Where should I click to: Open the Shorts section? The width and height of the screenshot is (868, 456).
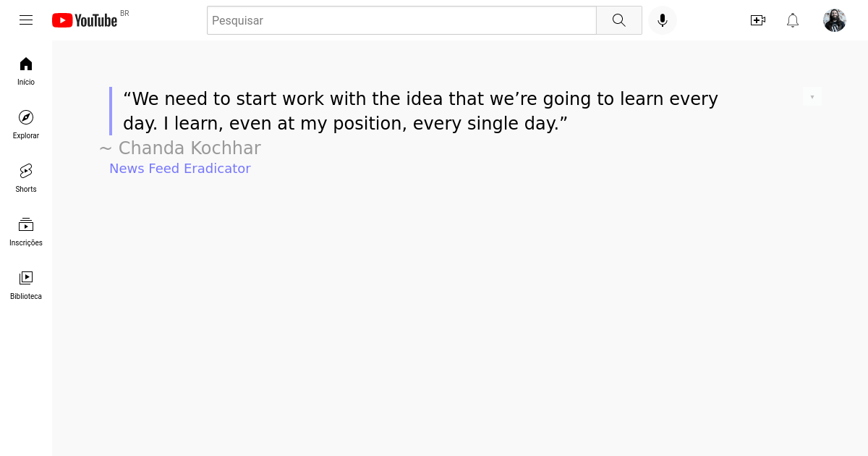click(26, 178)
